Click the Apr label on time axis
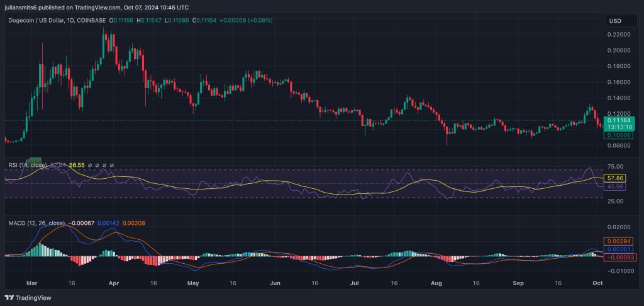Viewport: 644px width, 306px height. [114, 283]
